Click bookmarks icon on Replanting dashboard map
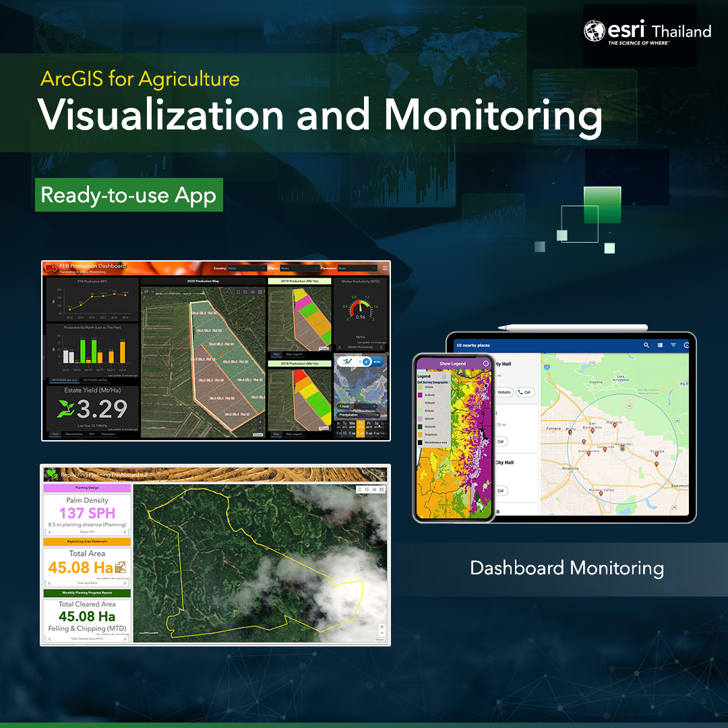The image size is (728, 728). pos(360,489)
